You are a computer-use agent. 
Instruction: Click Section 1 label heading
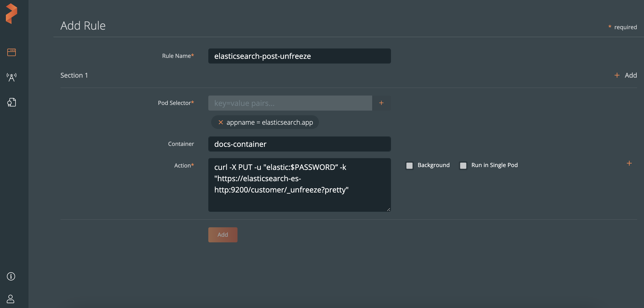[74, 75]
